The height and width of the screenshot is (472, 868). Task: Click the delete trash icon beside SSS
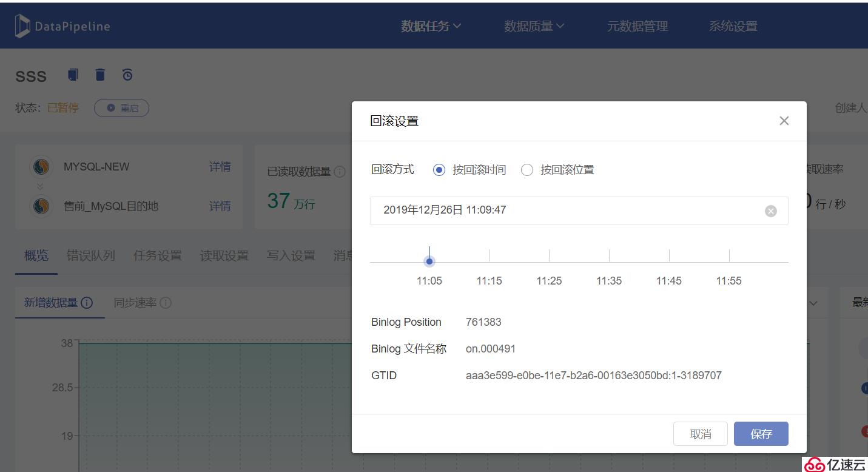100,75
